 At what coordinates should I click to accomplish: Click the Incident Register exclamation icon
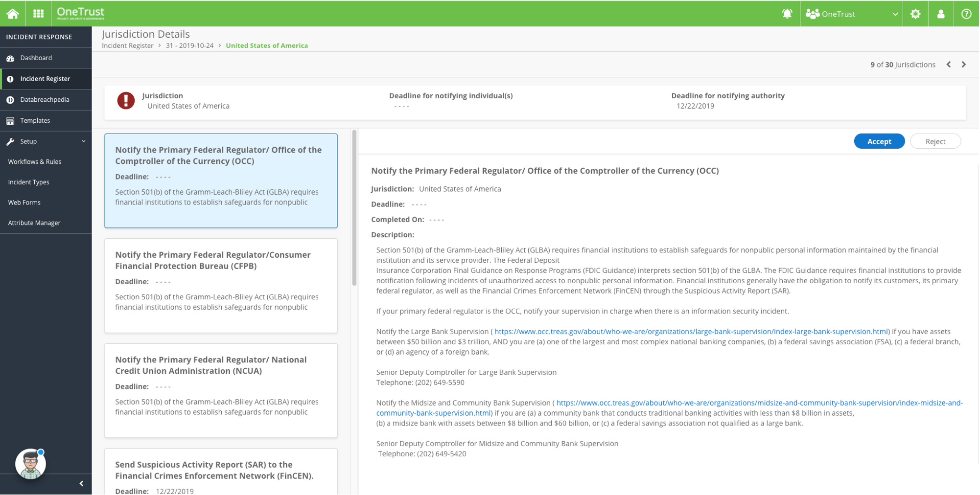[x=10, y=79]
